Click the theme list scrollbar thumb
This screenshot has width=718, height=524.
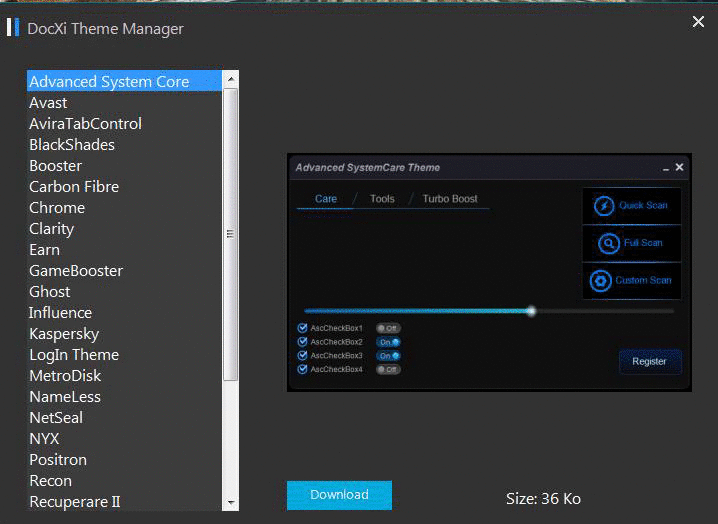[231, 235]
